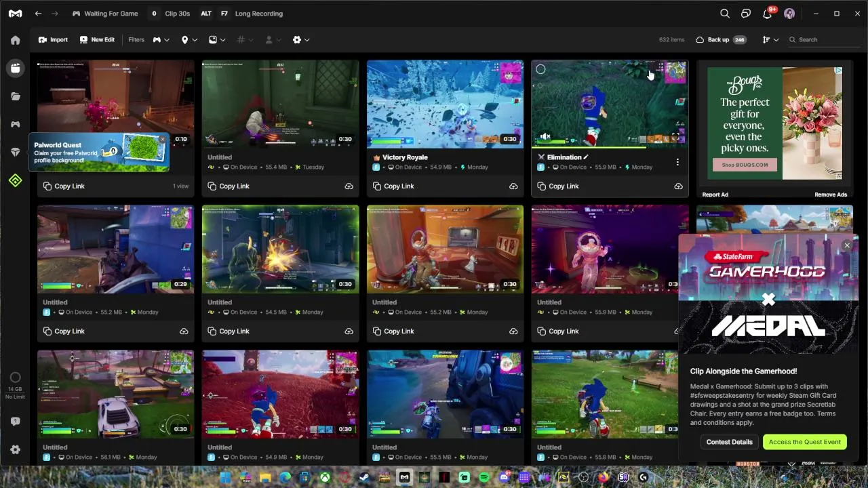Open the green quests sidebar icon
This screenshot has width=868, height=488.
[15, 180]
